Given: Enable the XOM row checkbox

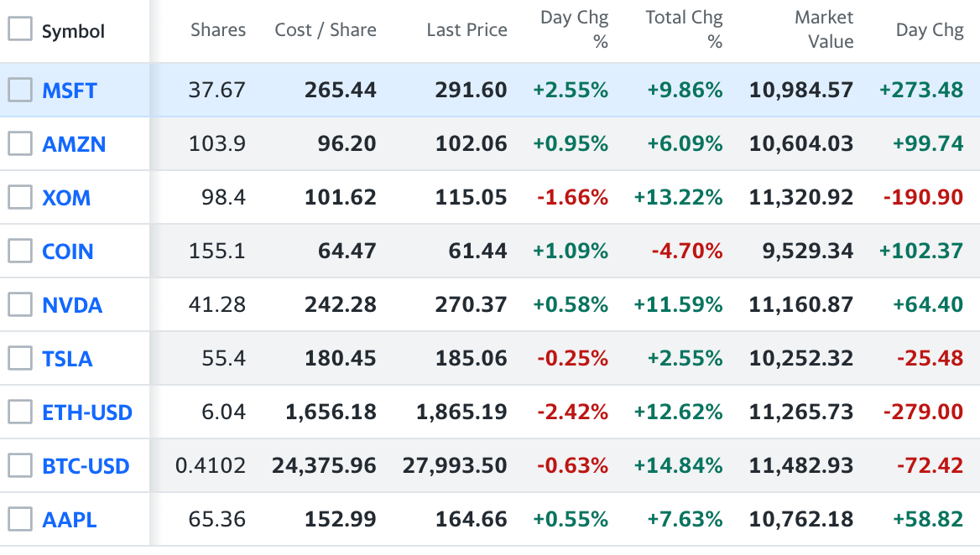Looking at the screenshot, I should [19, 197].
